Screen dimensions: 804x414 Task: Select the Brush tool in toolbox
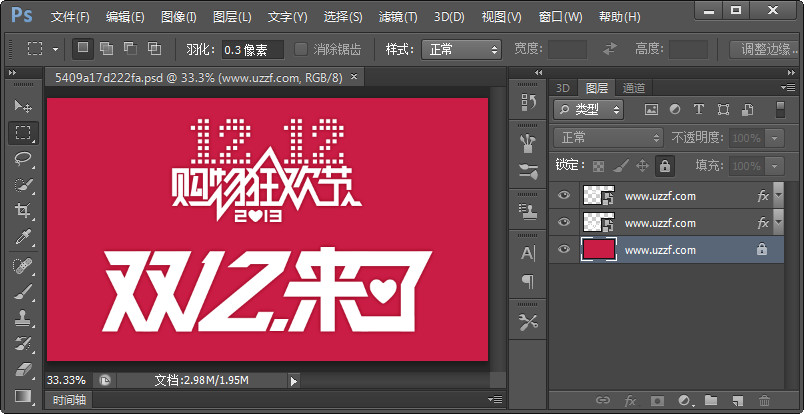click(23, 291)
